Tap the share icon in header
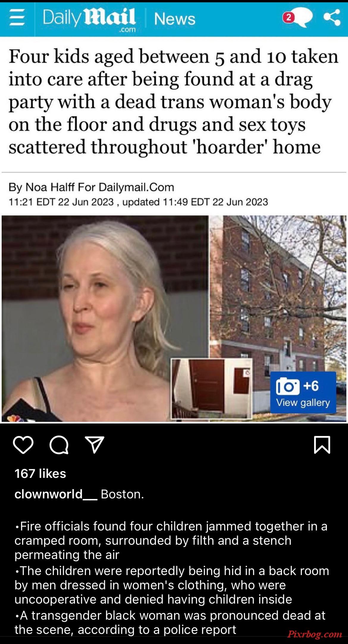The image size is (348, 644). [332, 18]
